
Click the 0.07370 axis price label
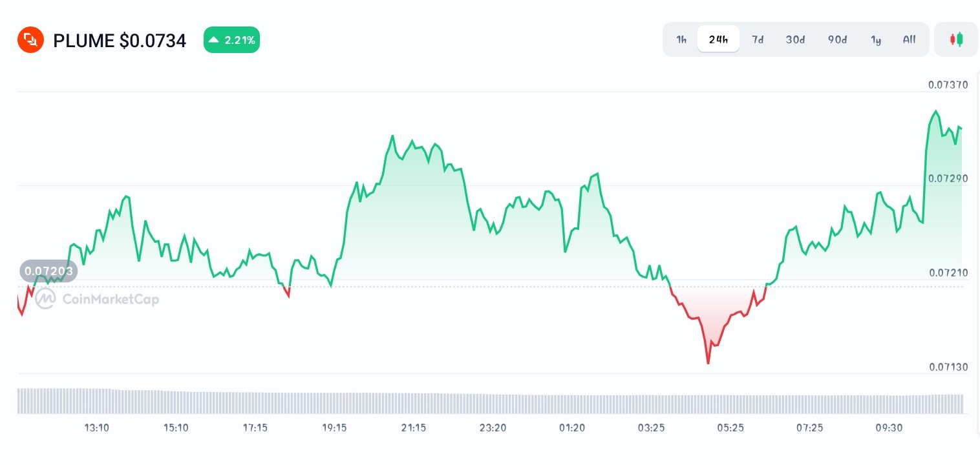(x=948, y=85)
